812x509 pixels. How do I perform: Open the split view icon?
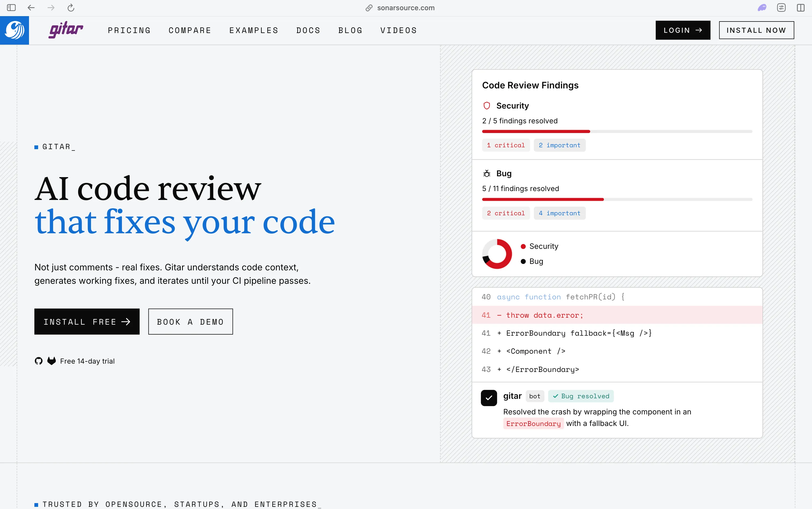click(x=800, y=8)
